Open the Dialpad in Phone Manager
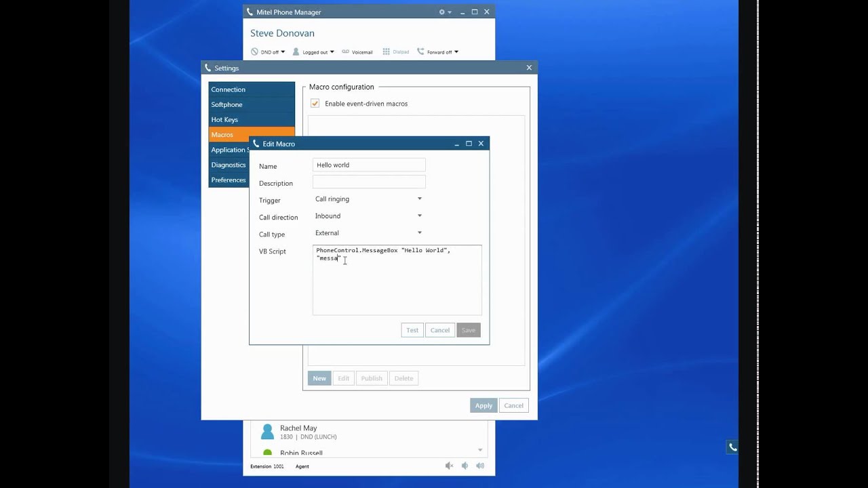This screenshot has width=868, height=488. [x=395, y=52]
